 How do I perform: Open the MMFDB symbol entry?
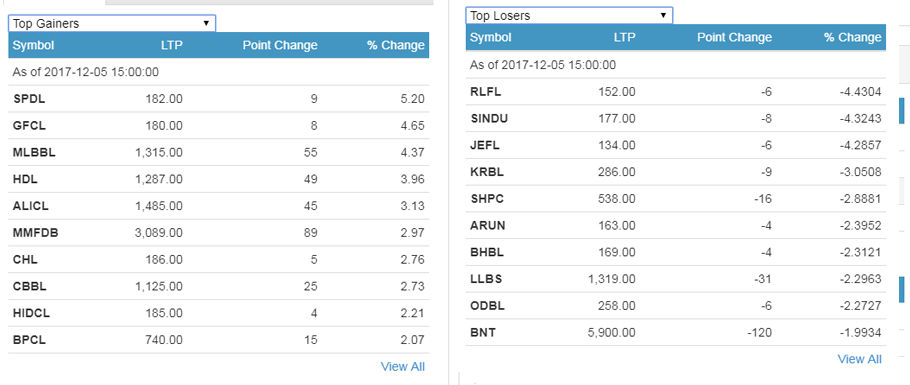[x=35, y=233]
